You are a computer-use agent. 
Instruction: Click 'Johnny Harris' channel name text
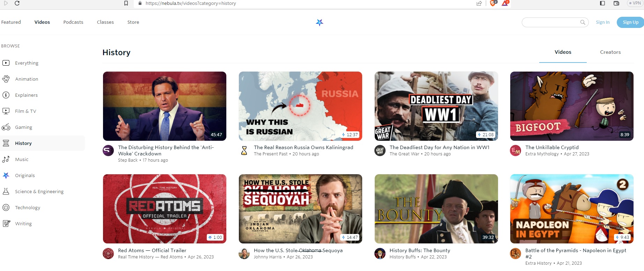[x=268, y=257]
